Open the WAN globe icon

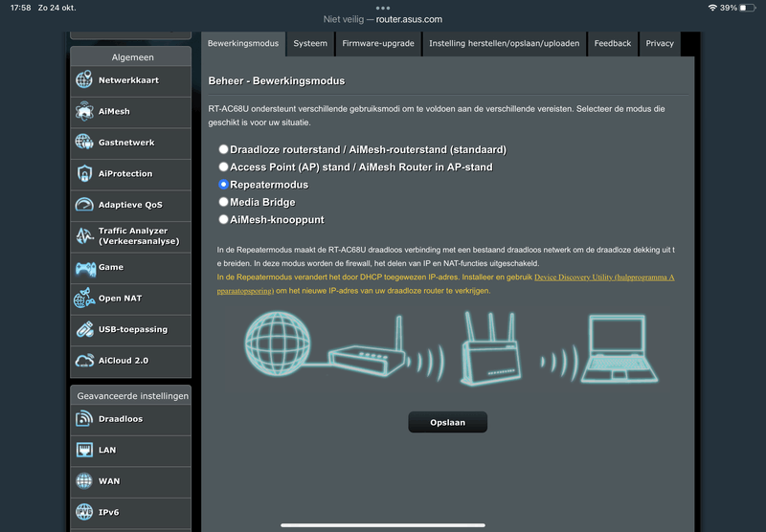pyautogui.click(x=84, y=480)
